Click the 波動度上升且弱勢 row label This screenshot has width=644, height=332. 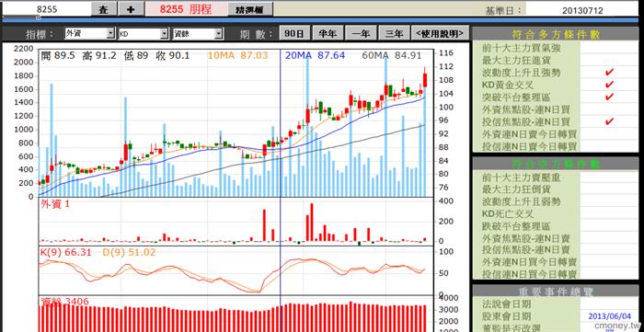522,202
